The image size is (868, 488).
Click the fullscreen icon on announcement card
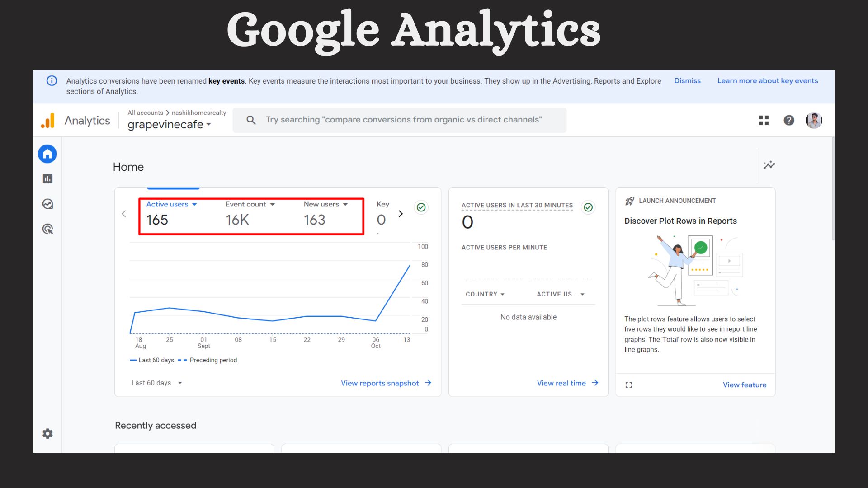(x=629, y=385)
